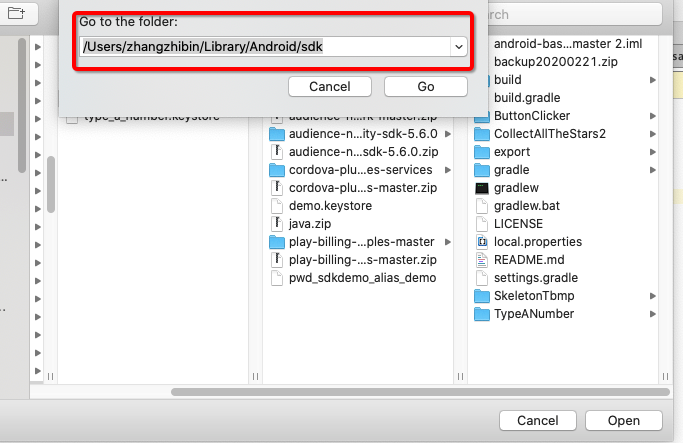This screenshot has height=443, width=683.
Task: Expand the gradle folder arrow
Action: point(653,170)
